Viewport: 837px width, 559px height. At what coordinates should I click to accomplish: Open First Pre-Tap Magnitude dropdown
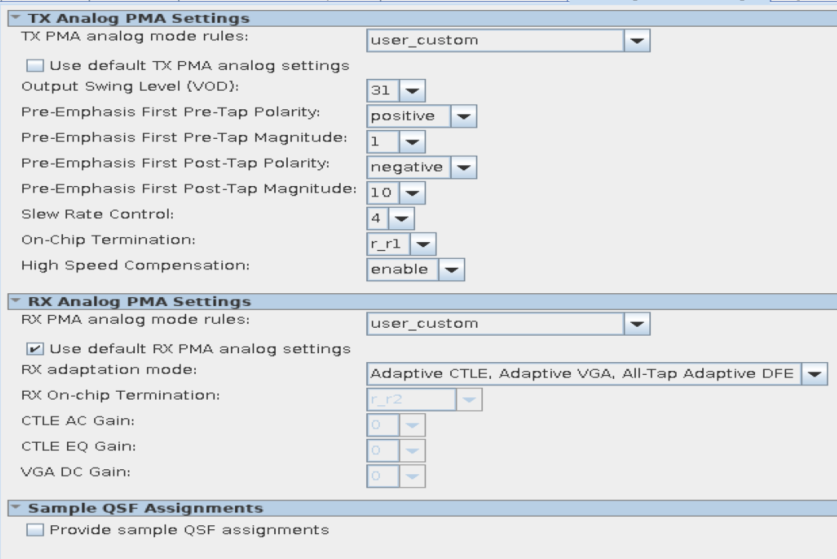click(x=412, y=142)
